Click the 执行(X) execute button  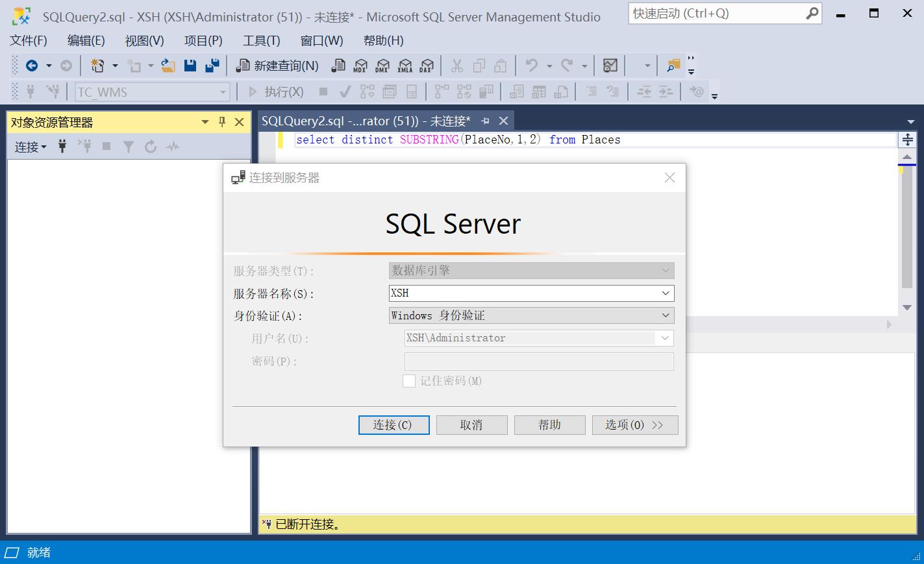277,92
